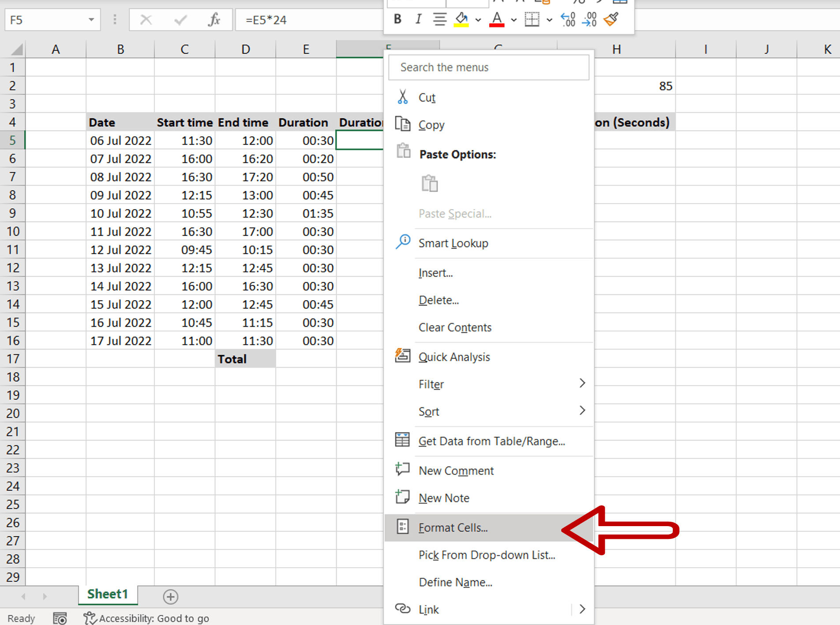Viewport: 840px width, 625px height.
Task: Select the Increase Decimal icon
Action: coord(568,19)
